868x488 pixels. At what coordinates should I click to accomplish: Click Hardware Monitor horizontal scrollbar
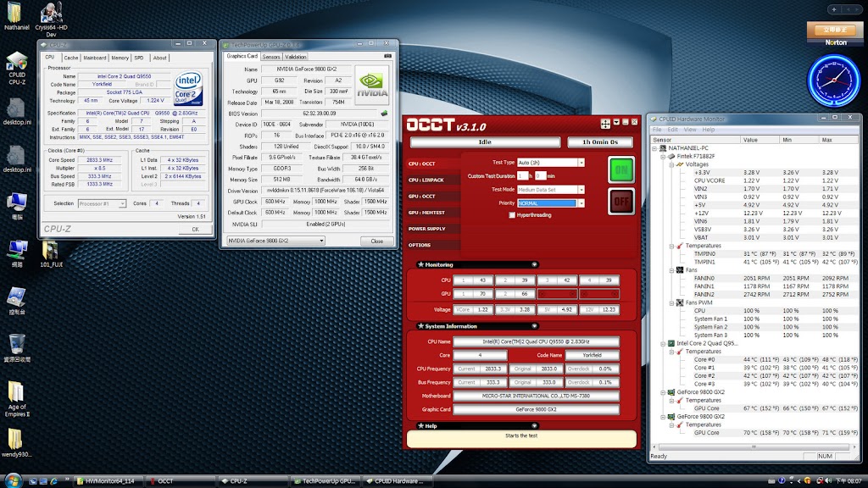coord(754,446)
